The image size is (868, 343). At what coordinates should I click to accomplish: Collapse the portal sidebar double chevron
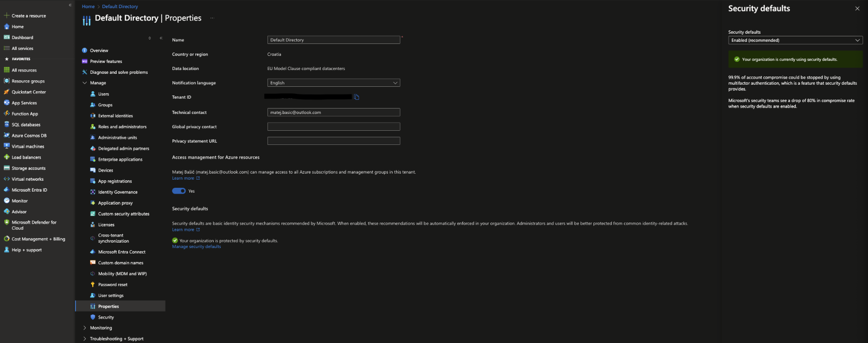tap(70, 5)
